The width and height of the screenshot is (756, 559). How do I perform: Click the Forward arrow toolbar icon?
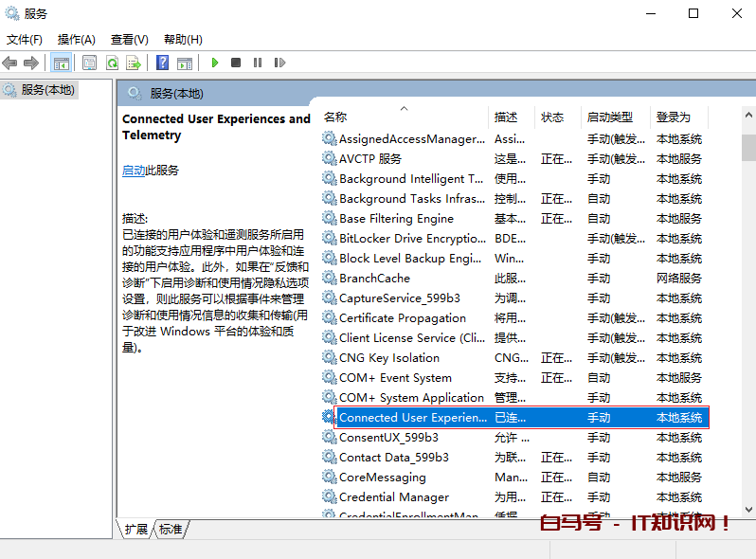tap(31, 63)
